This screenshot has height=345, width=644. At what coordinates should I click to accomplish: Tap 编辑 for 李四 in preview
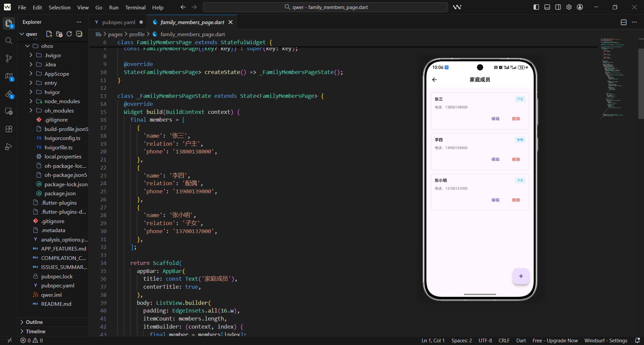(x=495, y=159)
